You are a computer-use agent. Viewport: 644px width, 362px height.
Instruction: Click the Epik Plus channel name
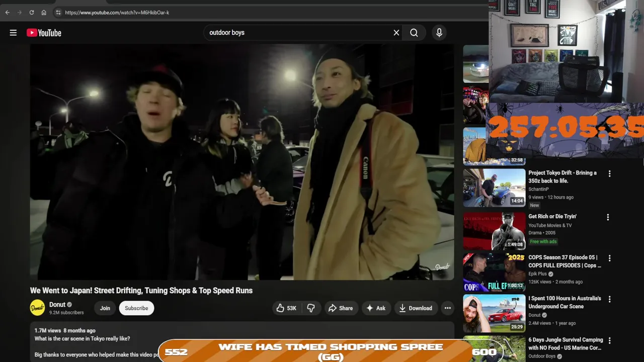click(537, 274)
